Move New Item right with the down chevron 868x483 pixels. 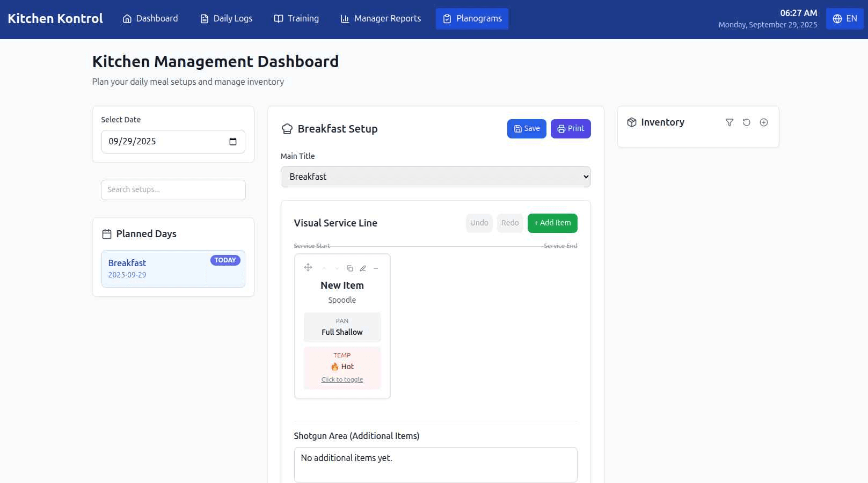tap(337, 267)
